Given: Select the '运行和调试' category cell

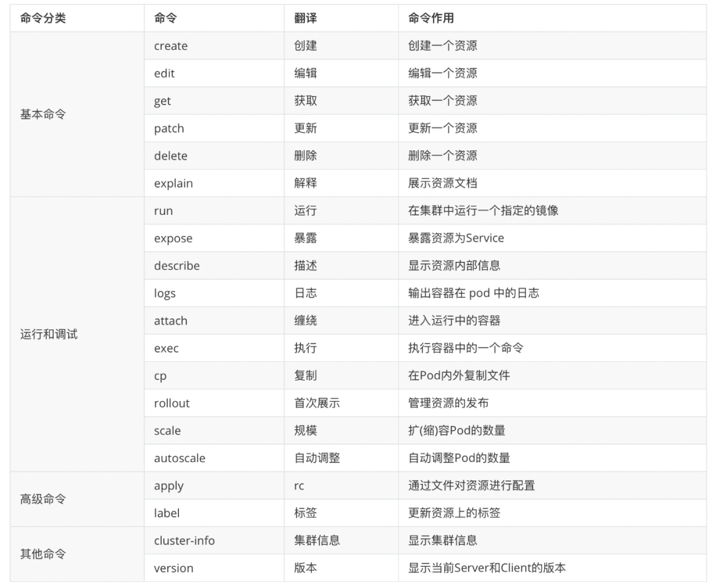Looking at the screenshot, I should click(77, 334).
